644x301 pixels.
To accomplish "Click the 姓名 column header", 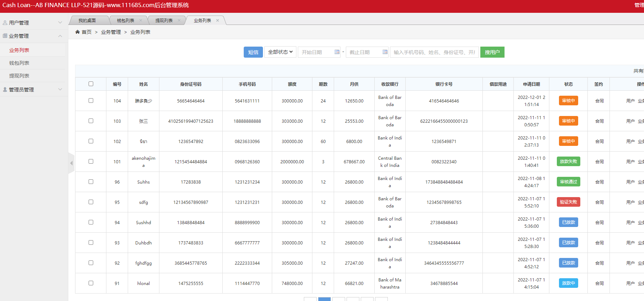I will (x=143, y=84).
